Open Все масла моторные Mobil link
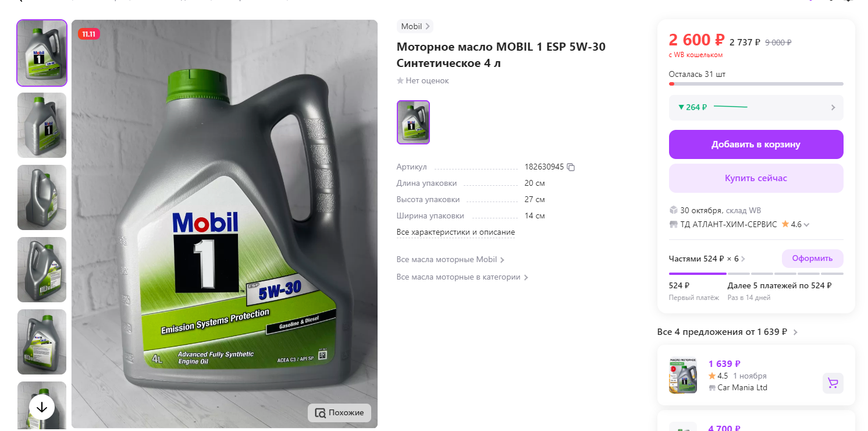The height and width of the screenshot is (431, 868). tap(450, 260)
